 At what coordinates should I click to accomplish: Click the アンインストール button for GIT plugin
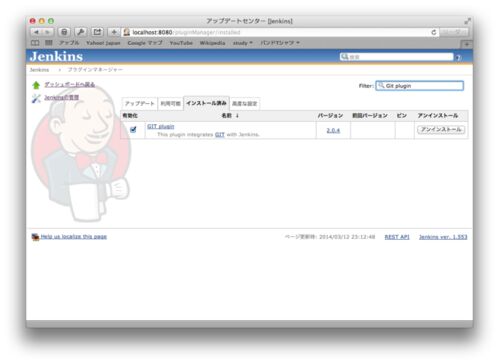pos(441,129)
